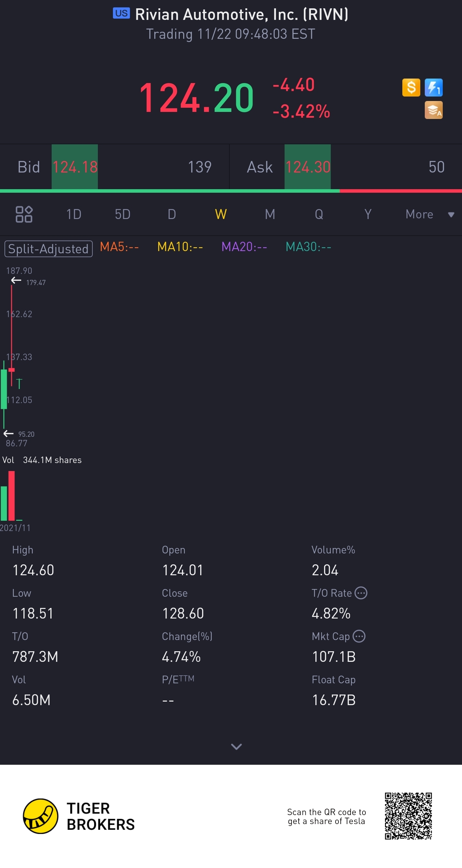Tap the blue lightning bolt icon

pyautogui.click(x=433, y=88)
